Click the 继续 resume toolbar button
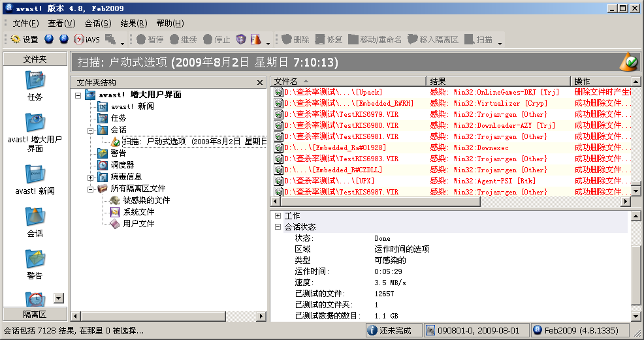 (183, 39)
